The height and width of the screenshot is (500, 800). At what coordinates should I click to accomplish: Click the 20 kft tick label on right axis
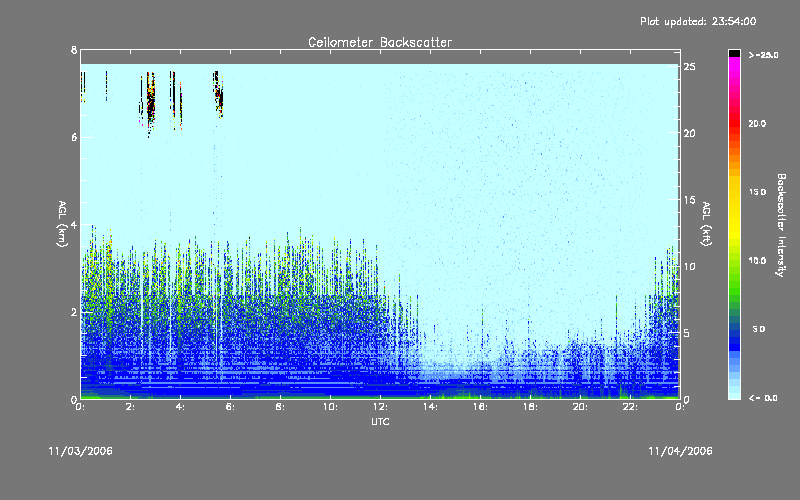(689, 133)
